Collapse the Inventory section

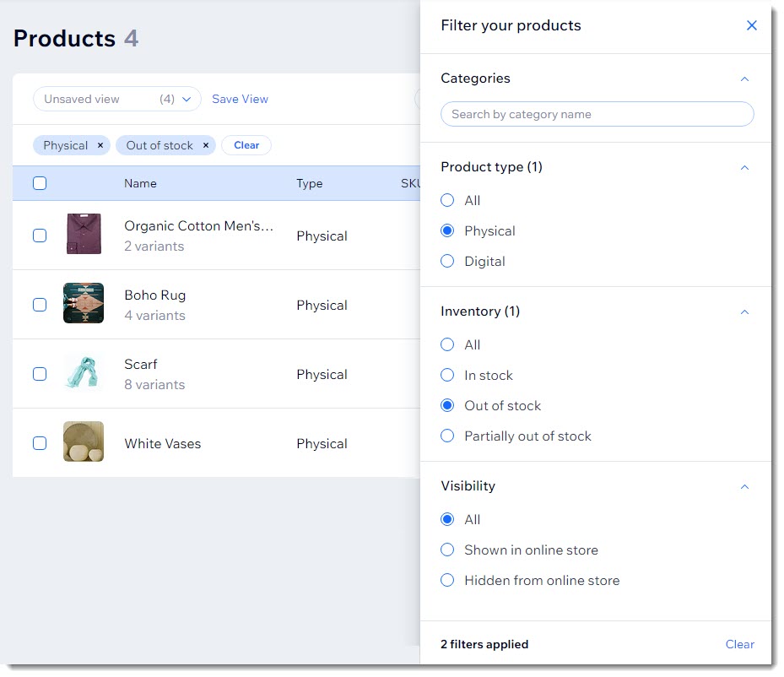click(x=744, y=311)
